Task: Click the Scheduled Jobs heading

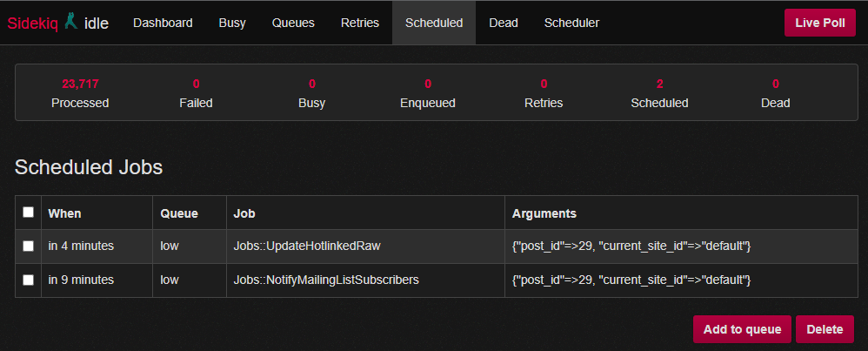Action: pyautogui.click(x=89, y=167)
